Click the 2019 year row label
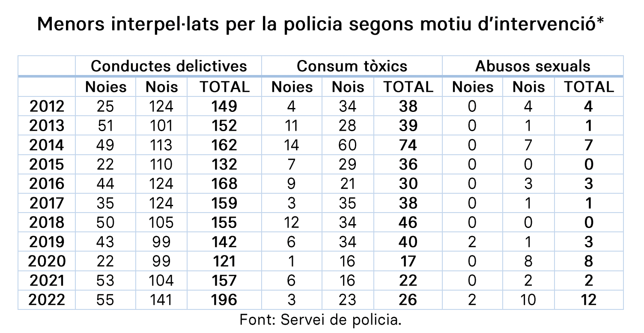Viewport: 644px width, 333px height. (x=47, y=242)
